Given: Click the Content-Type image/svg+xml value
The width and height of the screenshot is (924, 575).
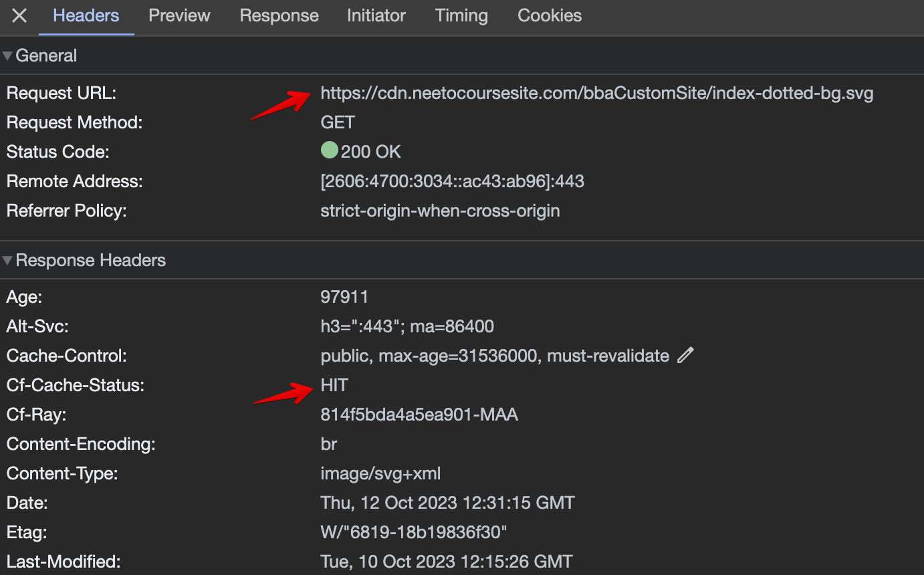Looking at the screenshot, I should click(380, 473).
